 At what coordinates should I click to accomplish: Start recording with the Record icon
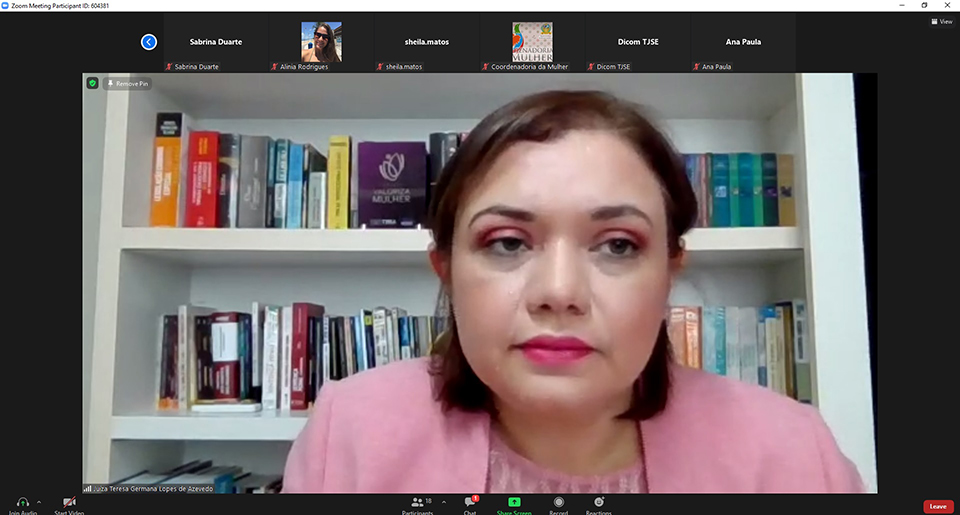[x=559, y=502]
